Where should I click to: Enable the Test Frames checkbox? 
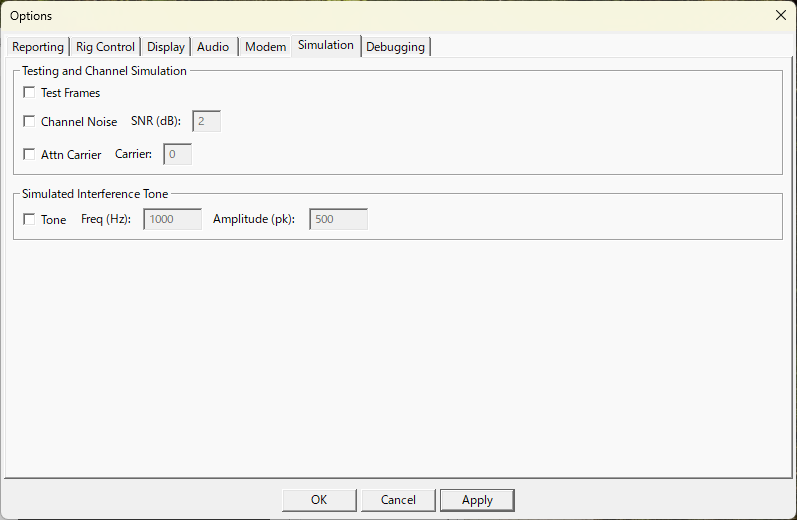29,93
